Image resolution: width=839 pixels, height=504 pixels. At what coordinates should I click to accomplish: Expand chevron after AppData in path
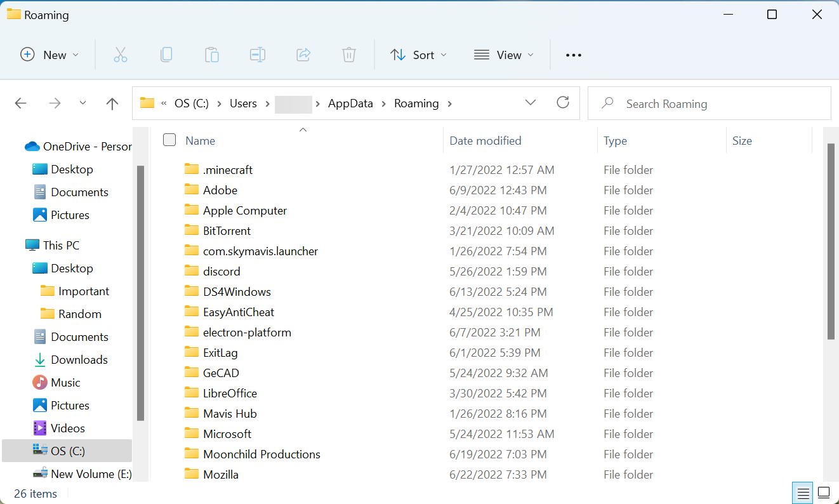click(x=384, y=103)
